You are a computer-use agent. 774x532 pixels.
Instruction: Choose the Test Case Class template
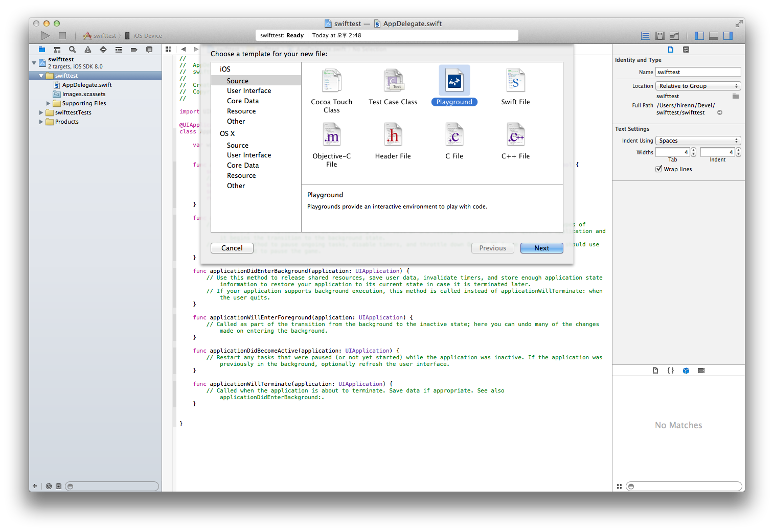click(x=393, y=87)
